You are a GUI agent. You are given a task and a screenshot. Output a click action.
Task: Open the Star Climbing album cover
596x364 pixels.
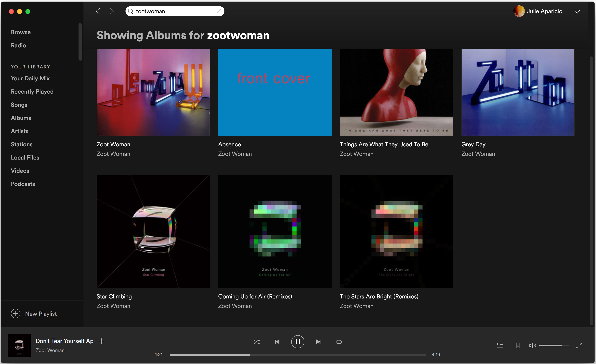point(153,231)
